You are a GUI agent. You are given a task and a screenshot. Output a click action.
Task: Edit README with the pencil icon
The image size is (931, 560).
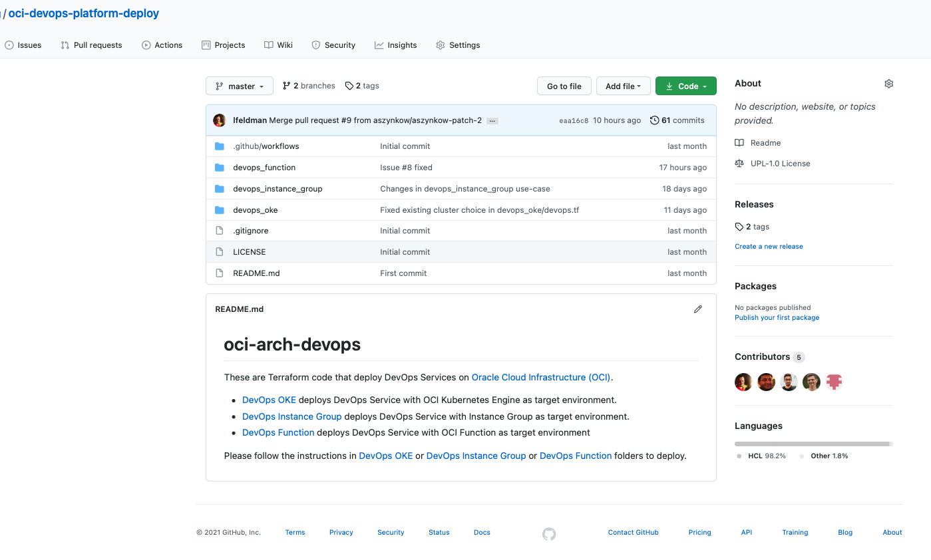(697, 309)
